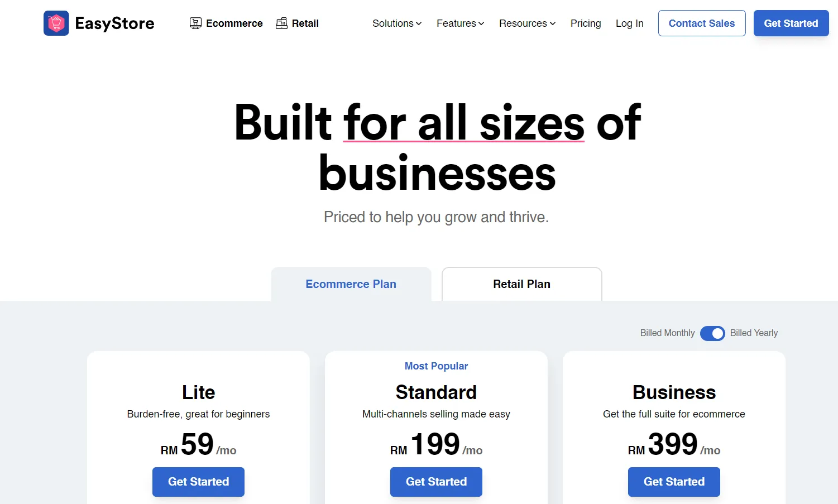
Task: Click the EasyStore shopping bag logo icon
Action: pos(56,23)
